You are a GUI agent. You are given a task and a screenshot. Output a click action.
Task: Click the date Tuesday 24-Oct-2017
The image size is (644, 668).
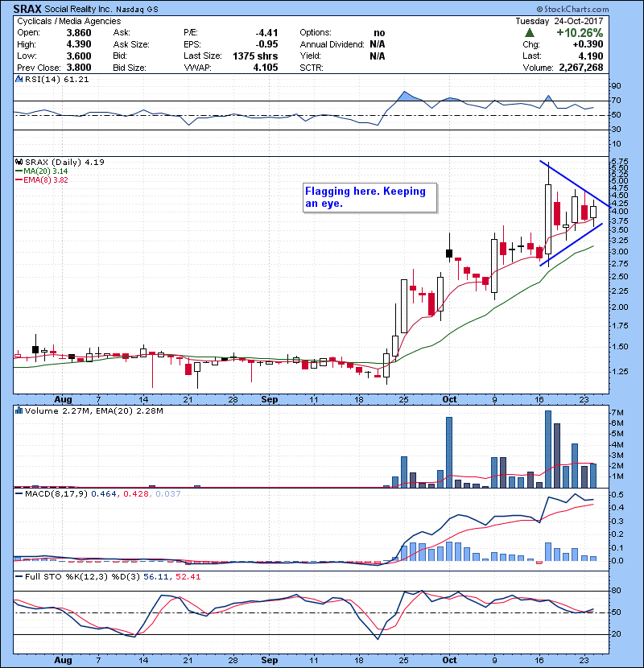(x=559, y=21)
